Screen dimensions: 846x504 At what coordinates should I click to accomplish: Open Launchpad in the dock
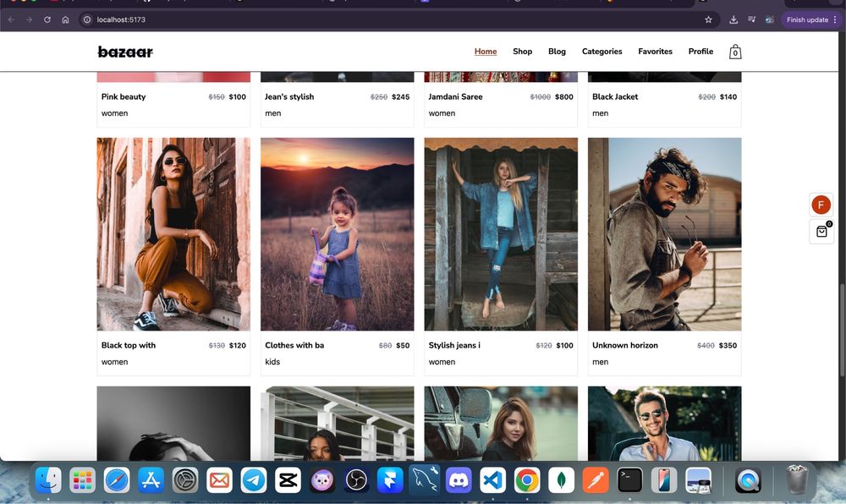coord(83,479)
